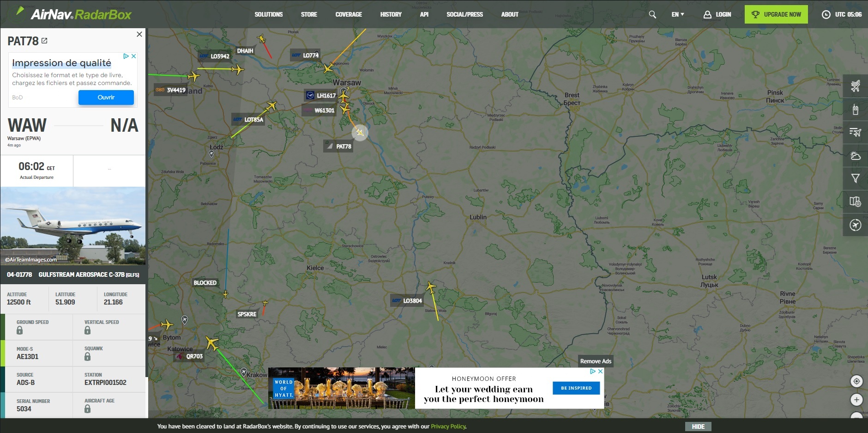The width and height of the screenshot is (868, 433).
Task: Close the Impression de qualité ad
Action: (x=134, y=56)
